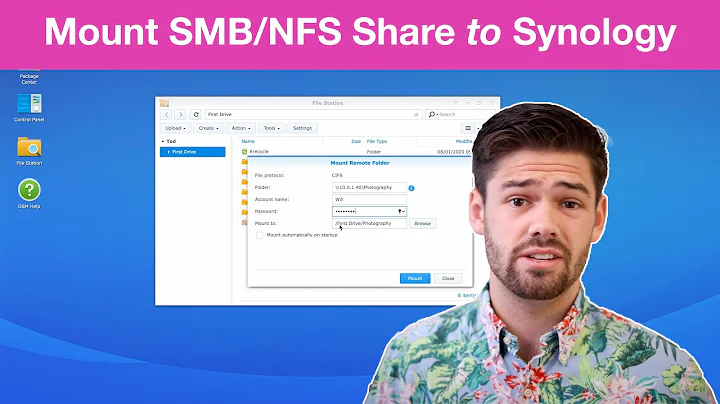The height and width of the screenshot is (404, 720).
Task: Click the File Station title bar folder icon
Action: pos(164,103)
